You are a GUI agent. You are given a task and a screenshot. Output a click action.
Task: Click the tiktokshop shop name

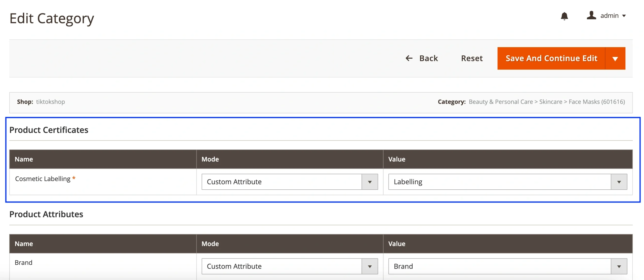coord(50,102)
